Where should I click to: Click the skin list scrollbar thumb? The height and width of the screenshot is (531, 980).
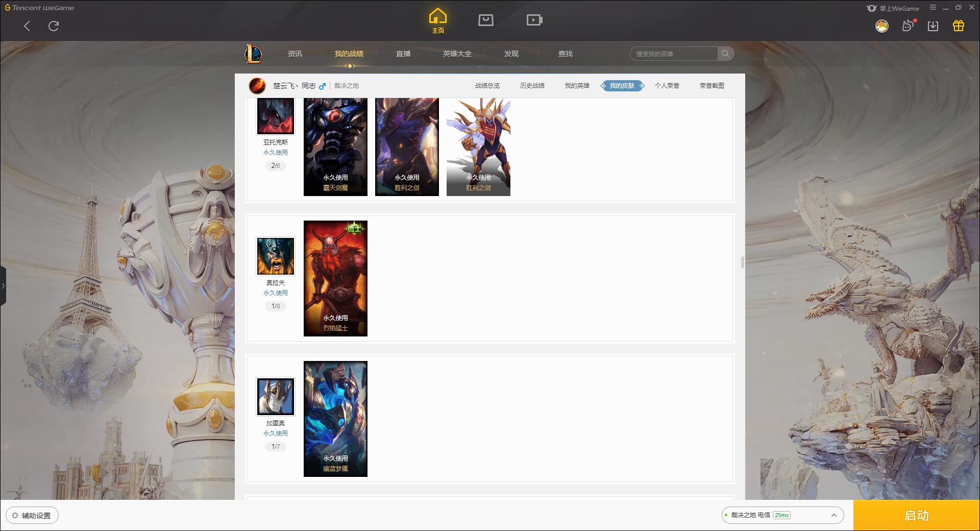(x=742, y=262)
